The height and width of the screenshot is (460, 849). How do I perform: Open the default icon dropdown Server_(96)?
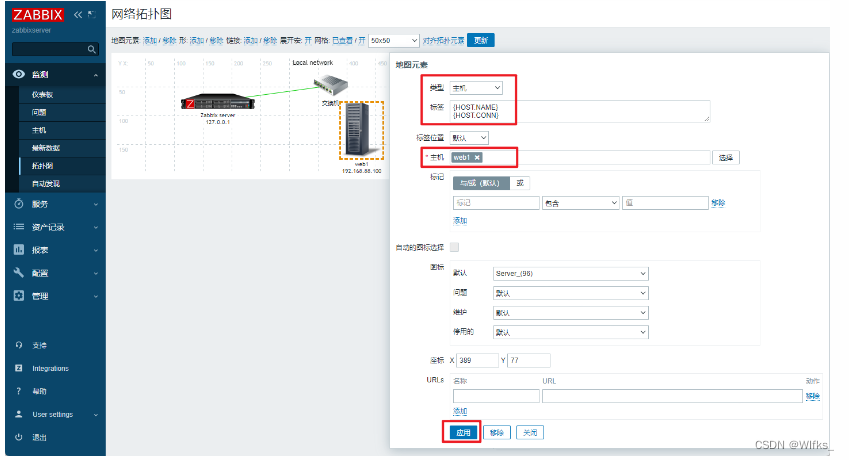tap(571, 273)
